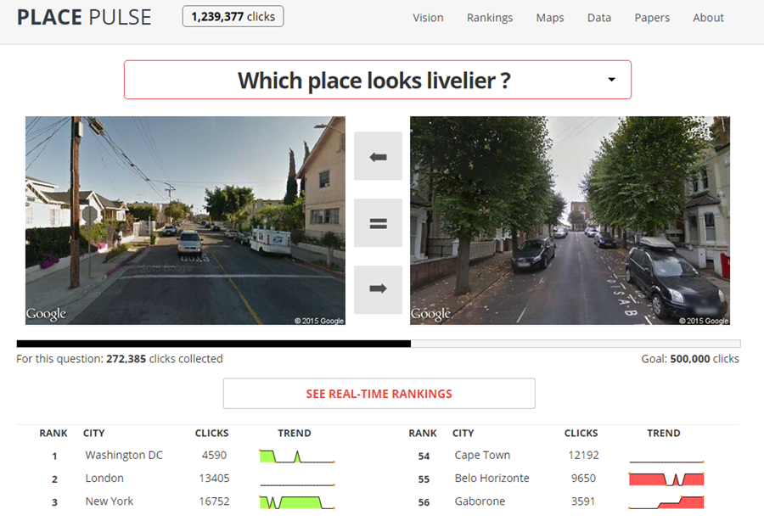Click the left table TREND column header
764x532 pixels.
pos(295,433)
